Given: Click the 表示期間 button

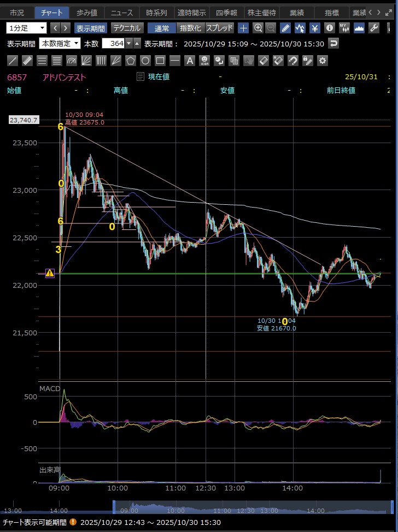Looking at the screenshot, I should tap(91, 28).
